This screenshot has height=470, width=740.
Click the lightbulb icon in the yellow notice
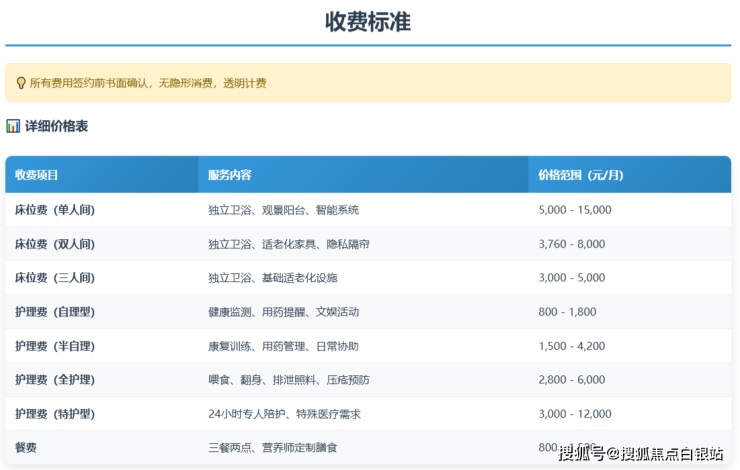click(x=21, y=83)
